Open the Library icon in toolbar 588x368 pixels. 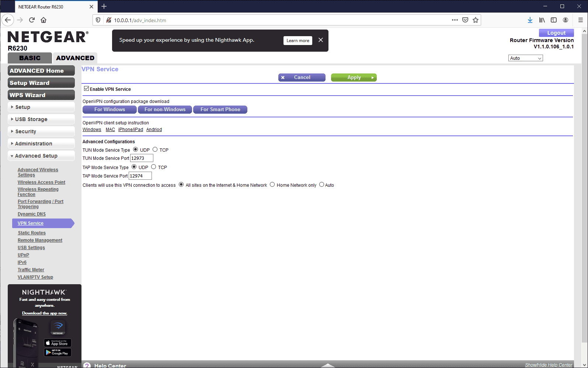tap(542, 20)
